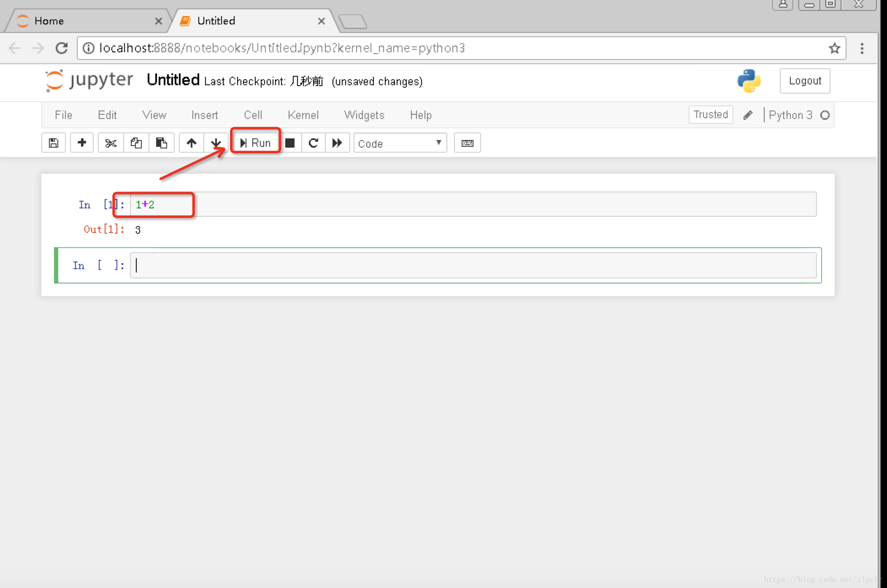Move selected cell up
The image size is (887, 588).
pos(192,143)
